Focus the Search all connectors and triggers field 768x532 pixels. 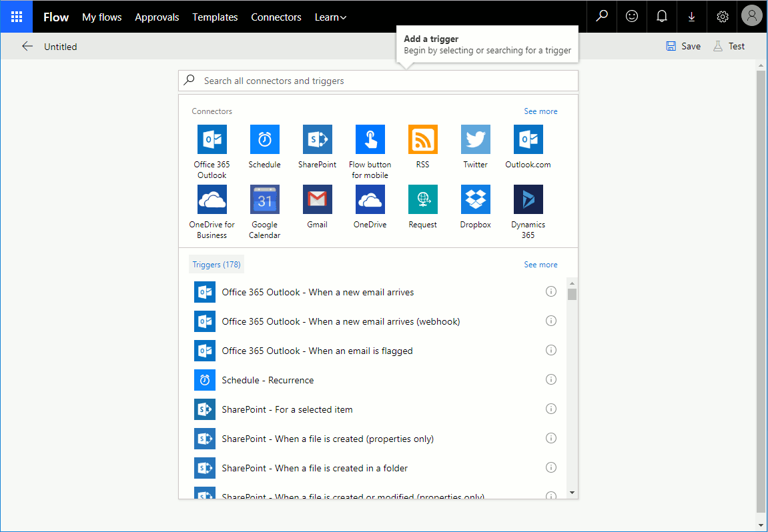pos(378,81)
